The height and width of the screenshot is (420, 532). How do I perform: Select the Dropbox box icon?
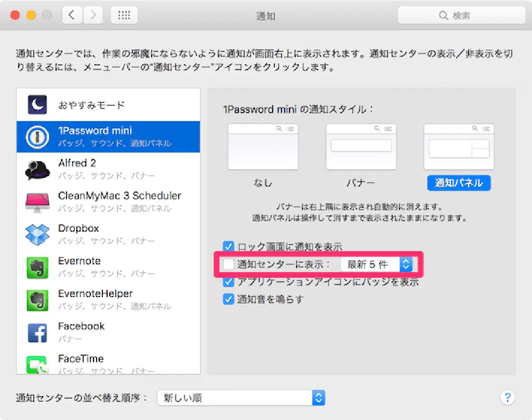point(37,235)
